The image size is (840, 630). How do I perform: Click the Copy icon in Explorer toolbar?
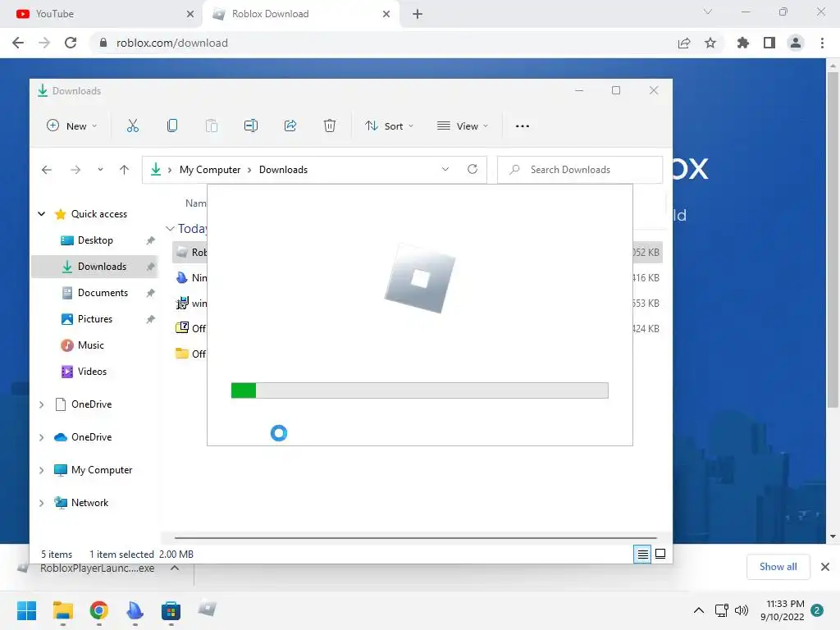[172, 126]
